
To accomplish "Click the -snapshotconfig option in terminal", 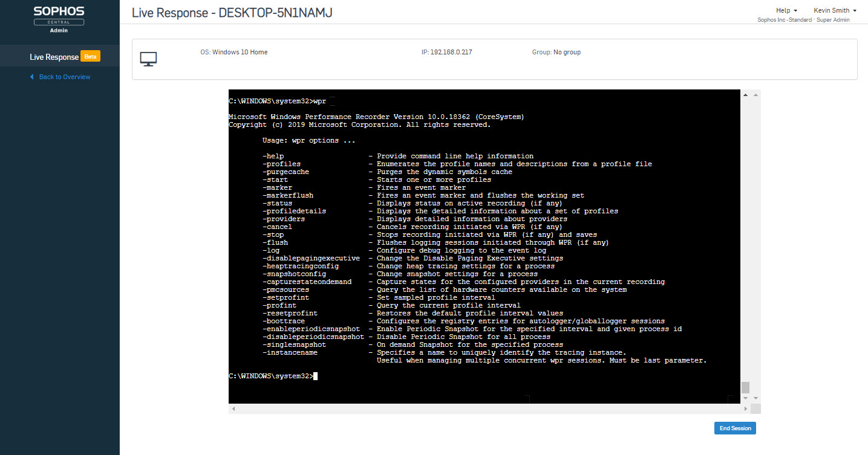I will click(x=294, y=274).
